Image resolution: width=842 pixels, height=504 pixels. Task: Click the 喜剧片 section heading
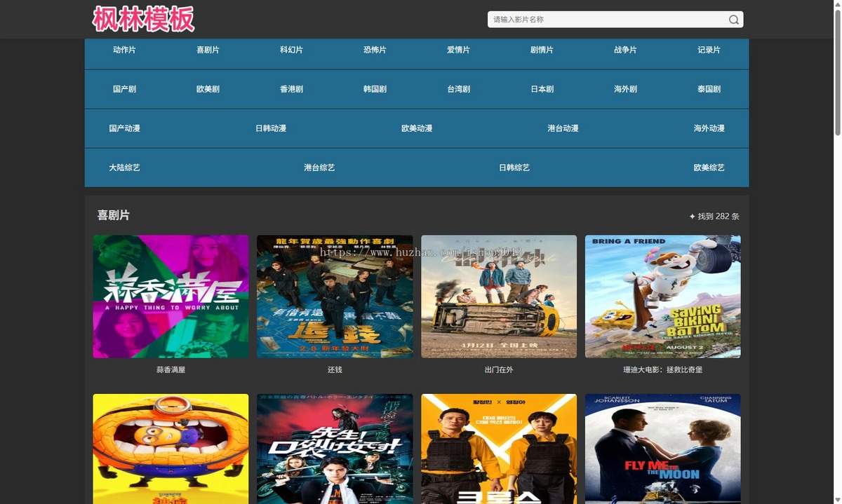point(113,215)
